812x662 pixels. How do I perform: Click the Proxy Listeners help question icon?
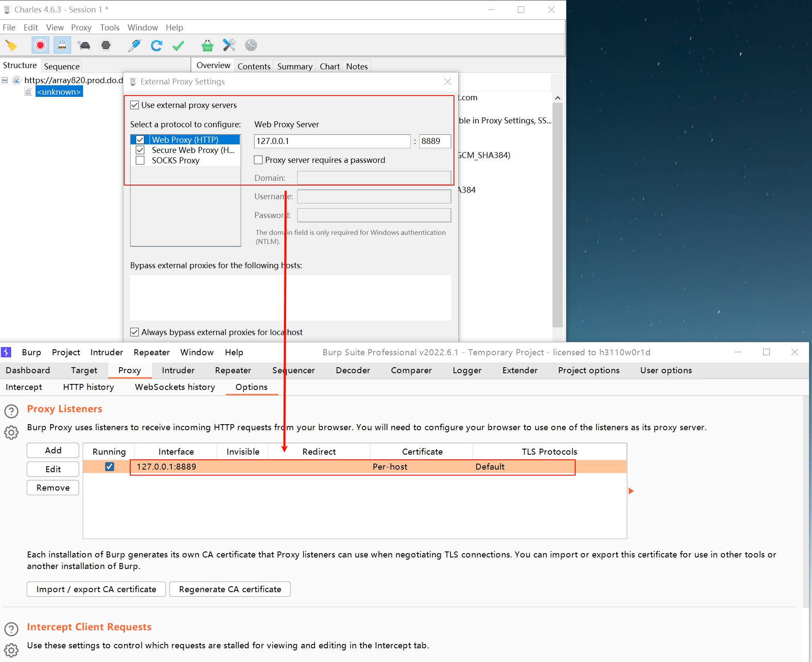tap(11, 411)
